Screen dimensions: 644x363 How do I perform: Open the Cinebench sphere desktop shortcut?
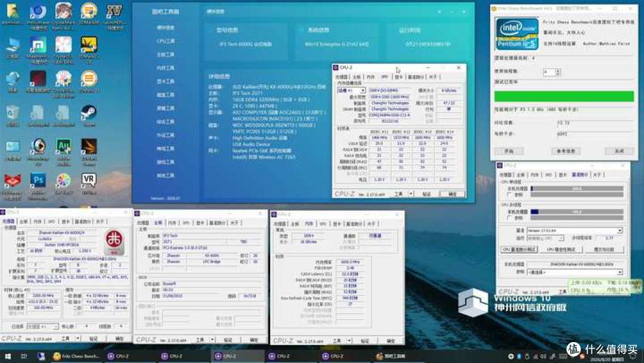coord(38,147)
